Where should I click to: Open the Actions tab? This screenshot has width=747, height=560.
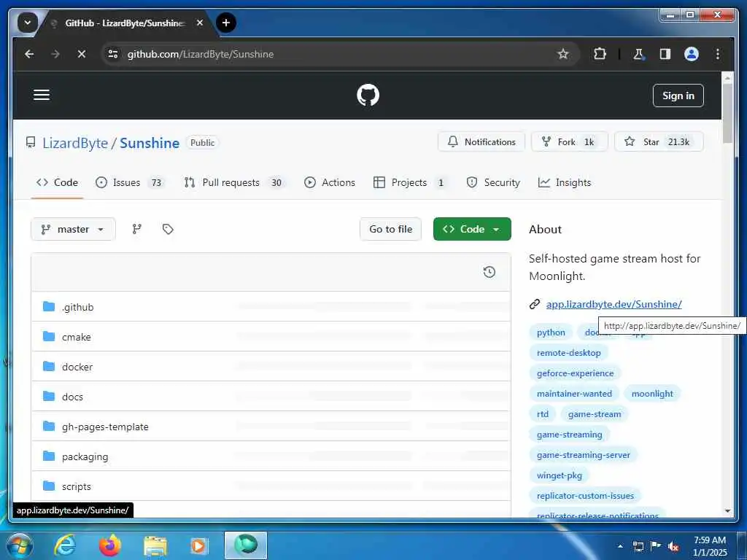pyautogui.click(x=330, y=182)
